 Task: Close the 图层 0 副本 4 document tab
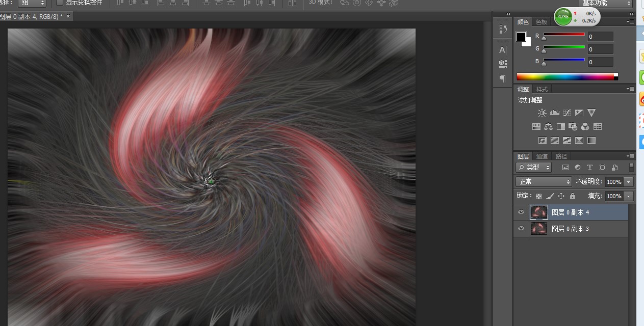point(68,16)
